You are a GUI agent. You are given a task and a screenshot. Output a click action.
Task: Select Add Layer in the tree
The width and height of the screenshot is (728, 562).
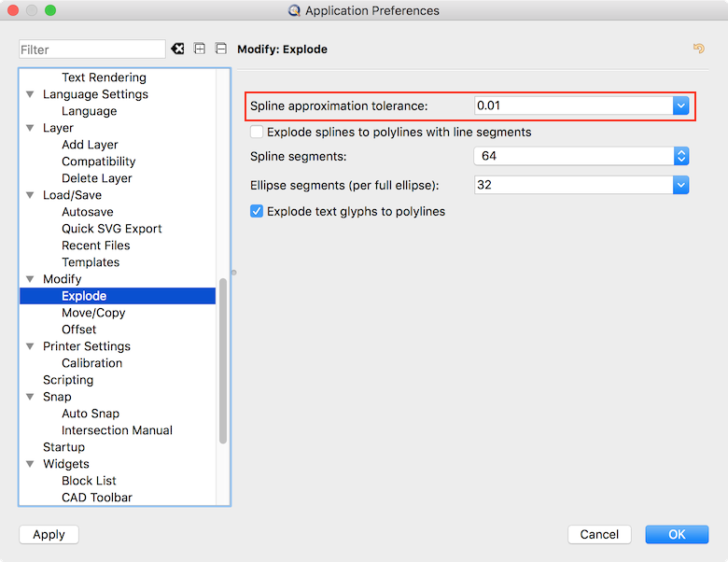coord(91,145)
